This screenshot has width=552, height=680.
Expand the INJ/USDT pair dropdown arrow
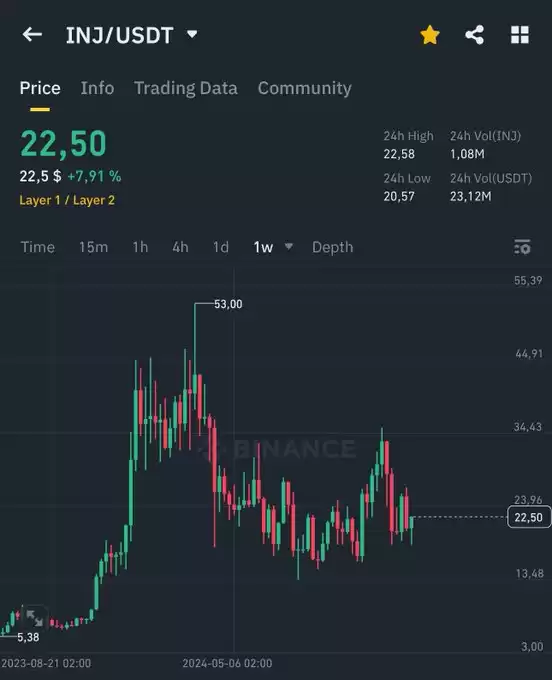pyautogui.click(x=192, y=34)
